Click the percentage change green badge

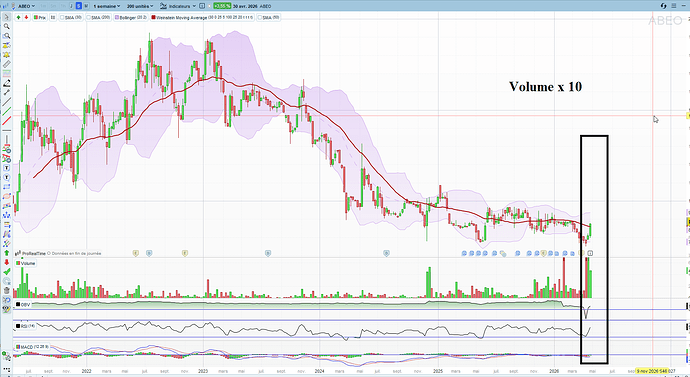(x=222, y=6)
